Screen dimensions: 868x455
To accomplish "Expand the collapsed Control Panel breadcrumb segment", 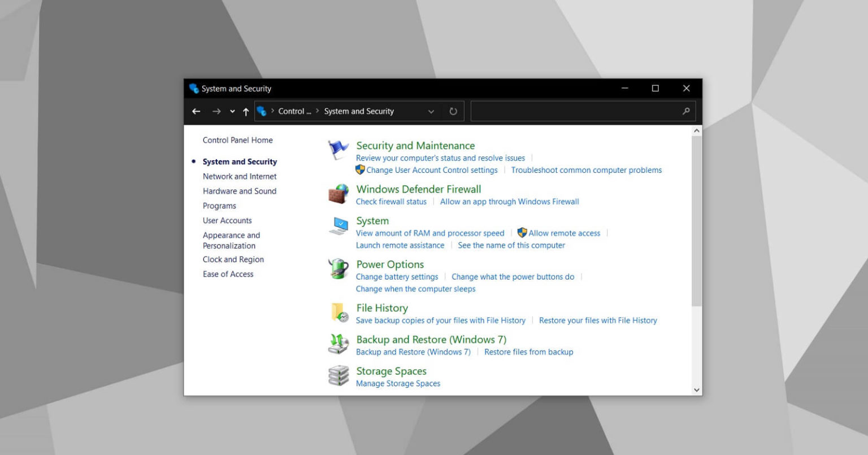I will (x=294, y=111).
